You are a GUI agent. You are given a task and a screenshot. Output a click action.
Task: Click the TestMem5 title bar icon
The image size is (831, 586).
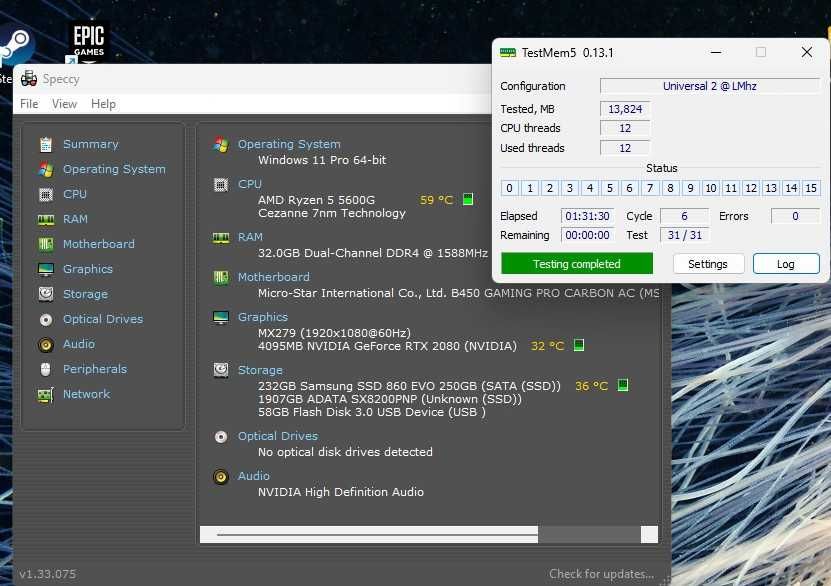point(508,52)
